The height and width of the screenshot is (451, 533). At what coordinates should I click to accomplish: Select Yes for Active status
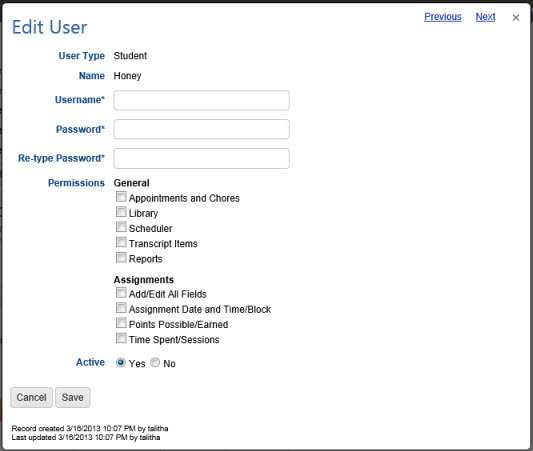(120, 362)
